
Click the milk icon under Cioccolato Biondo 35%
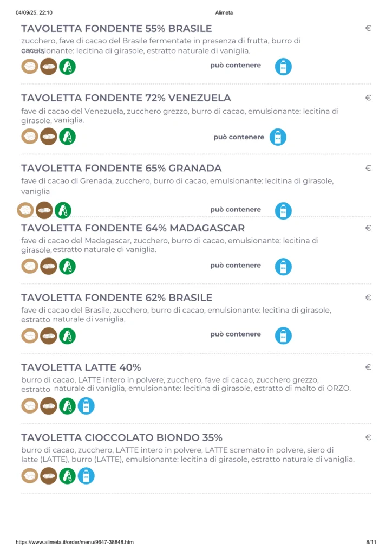point(86,476)
